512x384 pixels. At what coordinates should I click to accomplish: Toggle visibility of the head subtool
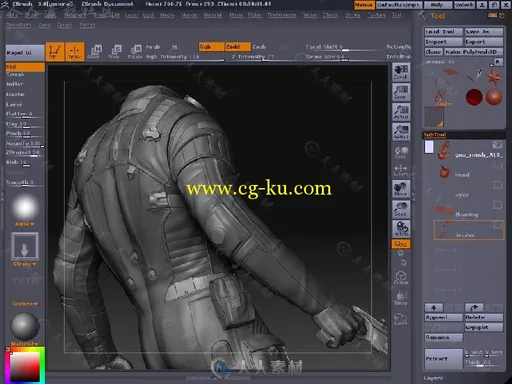[x=498, y=165]
